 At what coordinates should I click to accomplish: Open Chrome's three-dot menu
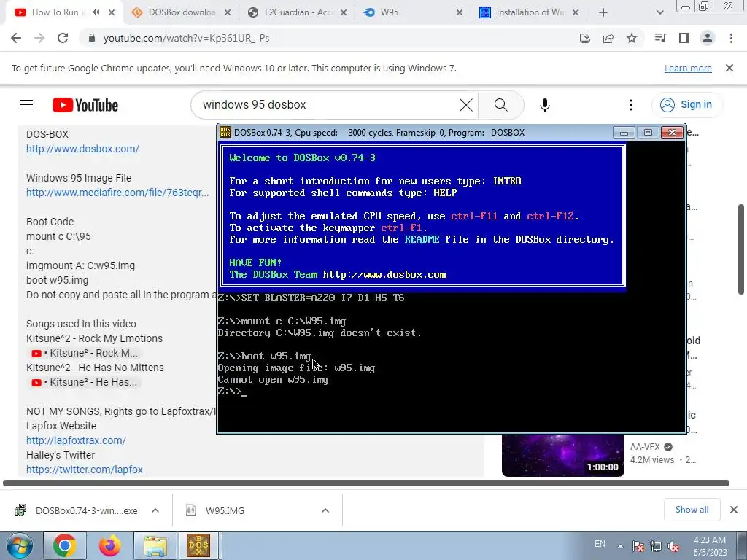(x=731, y=38)
